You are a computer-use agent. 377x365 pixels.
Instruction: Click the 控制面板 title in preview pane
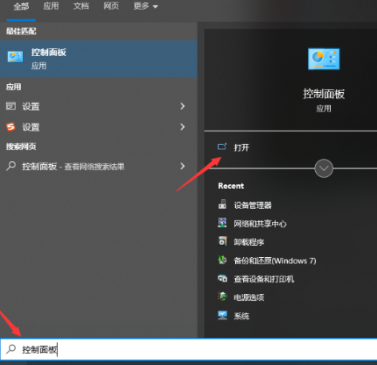(x=324, y=94)
